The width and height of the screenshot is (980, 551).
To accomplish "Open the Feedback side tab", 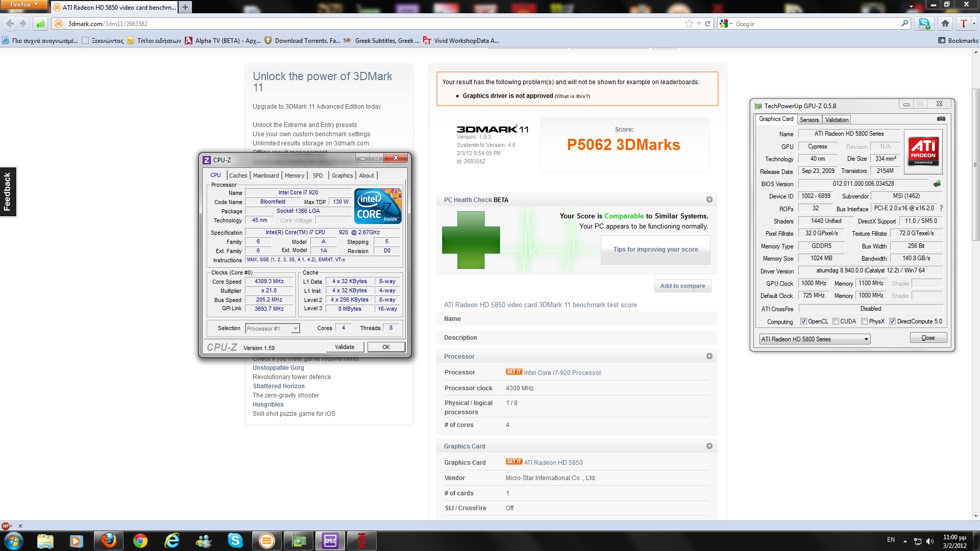I will 8,192.
